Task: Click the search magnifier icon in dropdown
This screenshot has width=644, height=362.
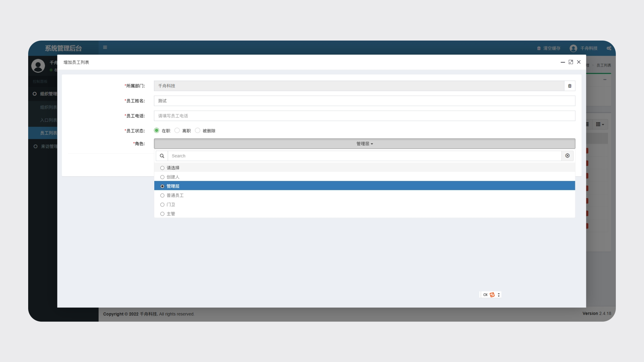Action: pos(162,156)
